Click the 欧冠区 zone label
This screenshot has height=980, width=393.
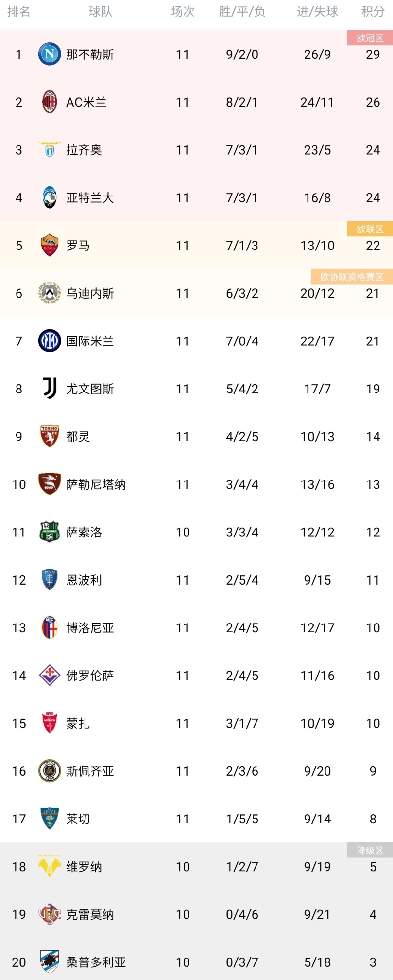(370, 38)
